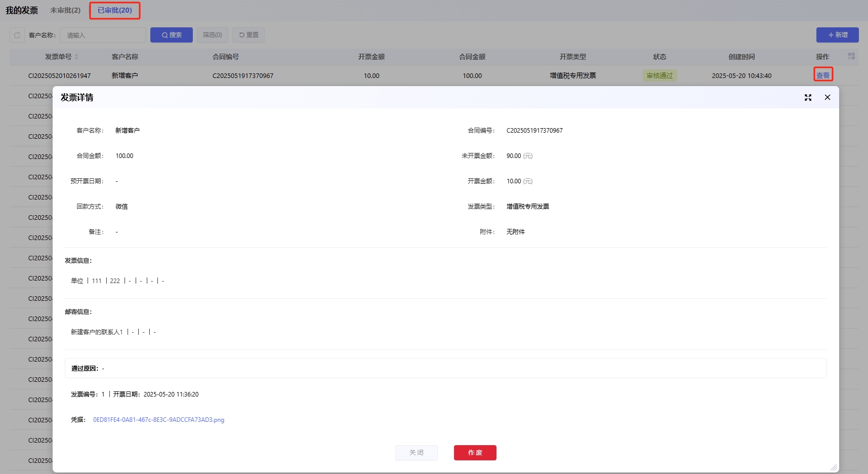Click the 关闭 button in the dialog

point(416,453)
